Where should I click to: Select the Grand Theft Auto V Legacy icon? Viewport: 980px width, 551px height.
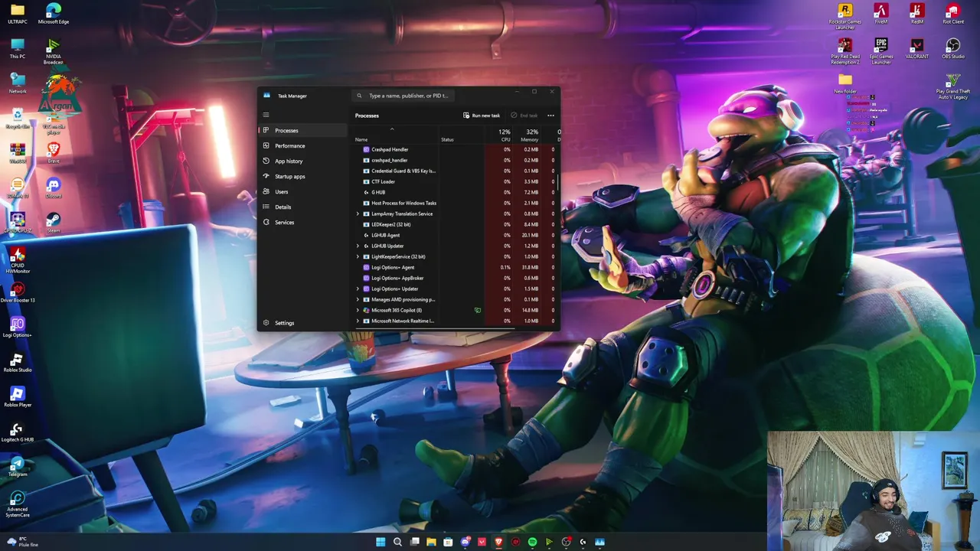(952, 86)
